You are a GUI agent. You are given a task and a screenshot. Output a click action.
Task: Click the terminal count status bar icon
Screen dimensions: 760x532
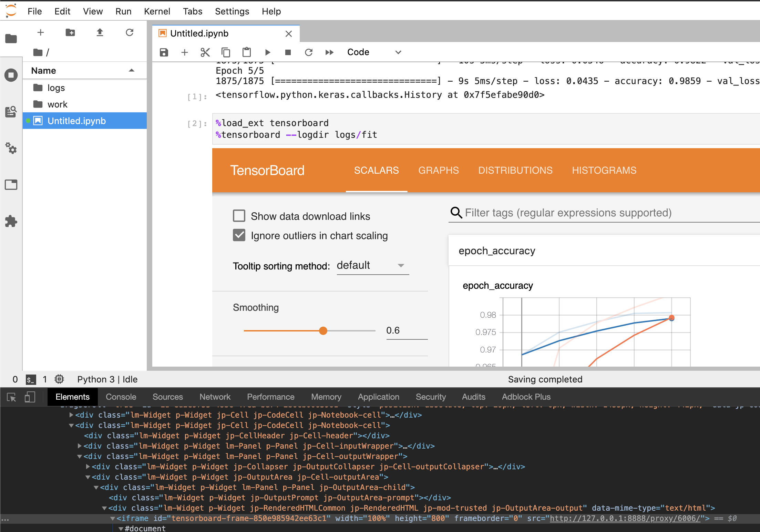[x=31, y=380]
